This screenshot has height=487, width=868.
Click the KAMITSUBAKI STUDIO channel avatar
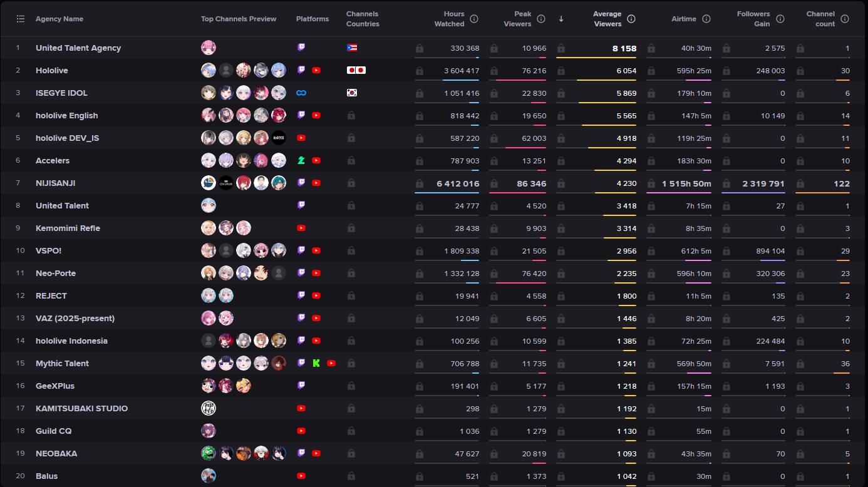[209, 408]
